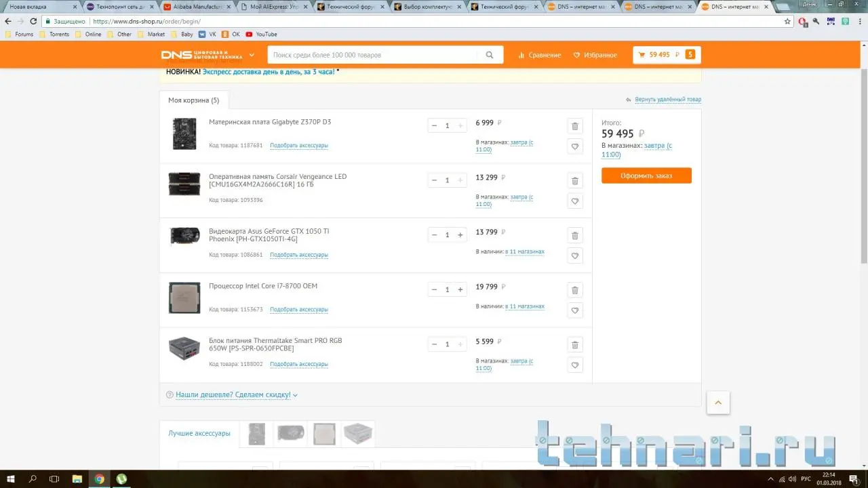Image resolution: width=868 pixels, height=488 pixels.
Task: Open the Baby bookmarks folder
Action: pyautogui.click(x=182, y=34)
